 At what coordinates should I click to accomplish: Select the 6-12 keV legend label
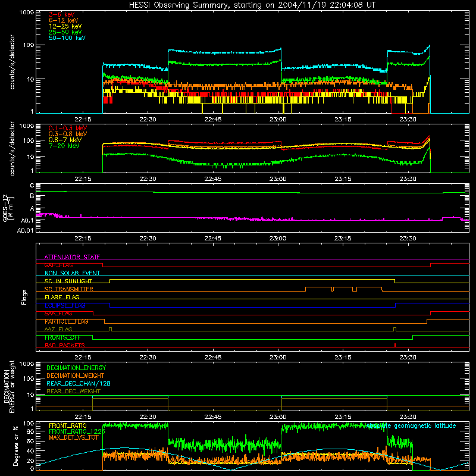click(x=64, y=20)
